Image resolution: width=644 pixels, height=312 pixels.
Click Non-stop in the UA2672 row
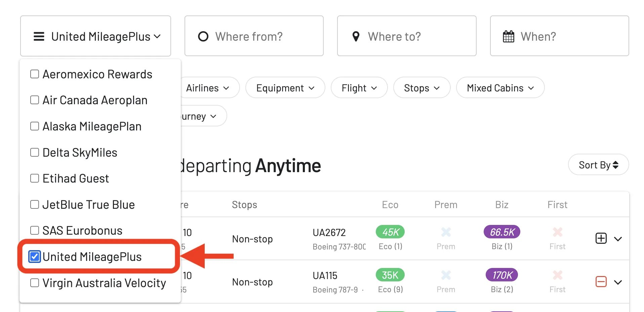point(252,239)
